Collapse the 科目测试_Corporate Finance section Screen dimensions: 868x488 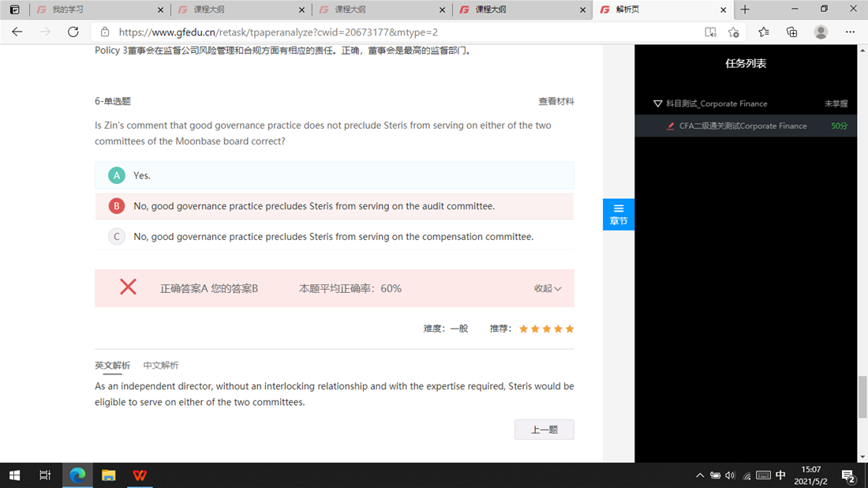pos(657,103)
